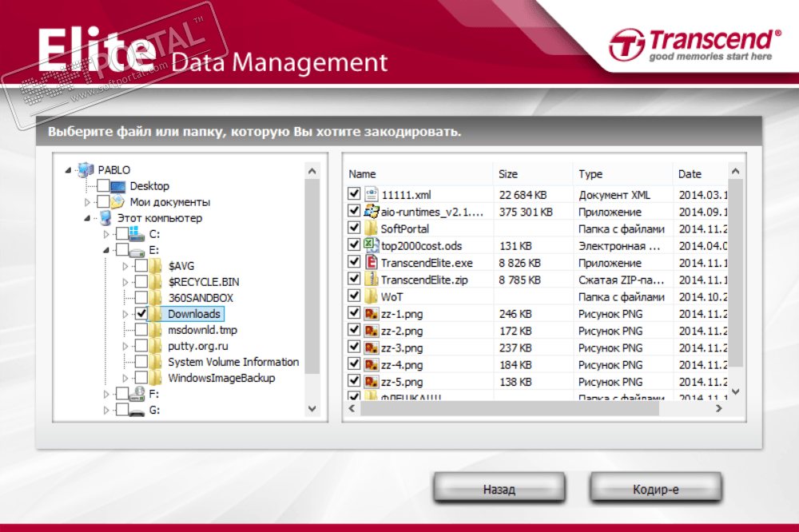Click the Мои документы folder icon
799x532 pixels.
(117, 202)
